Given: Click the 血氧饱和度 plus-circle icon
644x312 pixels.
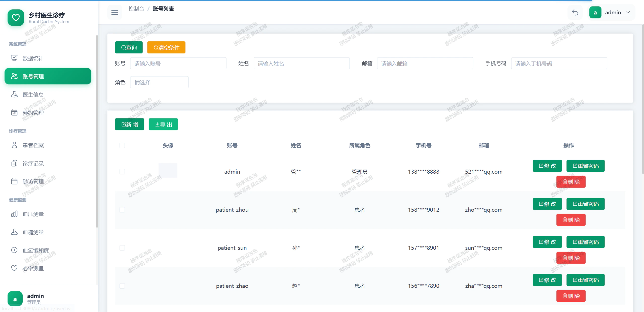Looking at the screenshot, I should coord(14,250).
